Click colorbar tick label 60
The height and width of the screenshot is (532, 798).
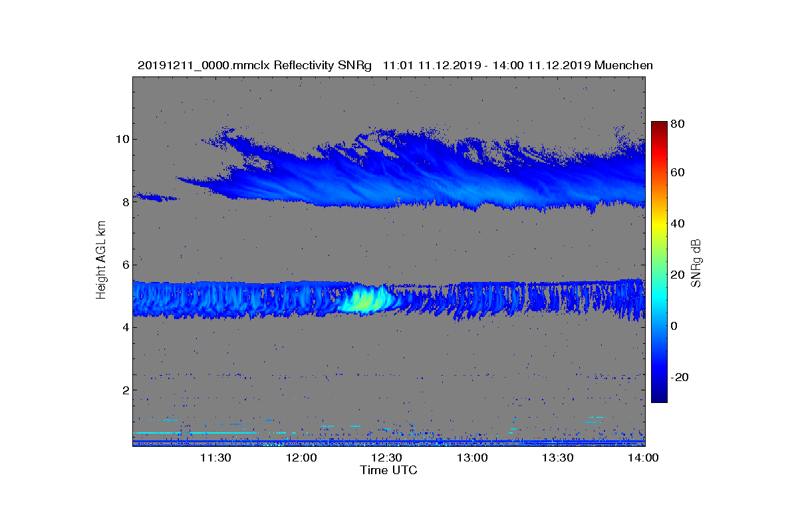tap(679, 173)
